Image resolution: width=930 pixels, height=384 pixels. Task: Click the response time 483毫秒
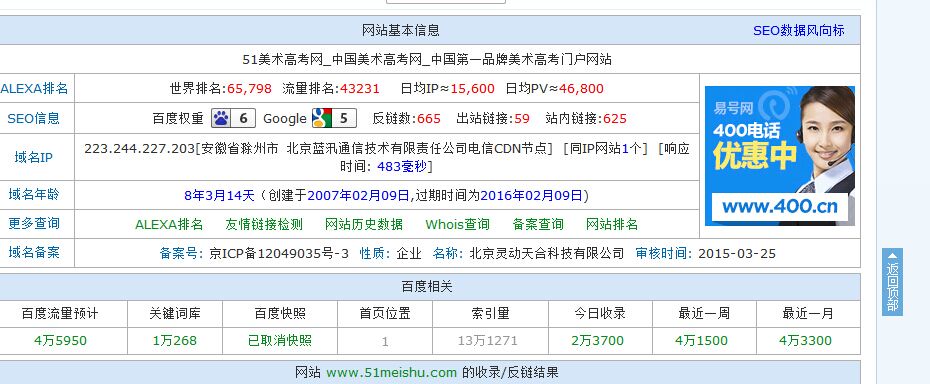402,167
